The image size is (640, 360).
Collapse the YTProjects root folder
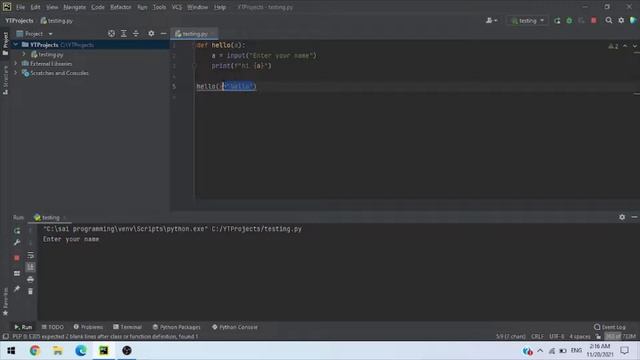16,44
